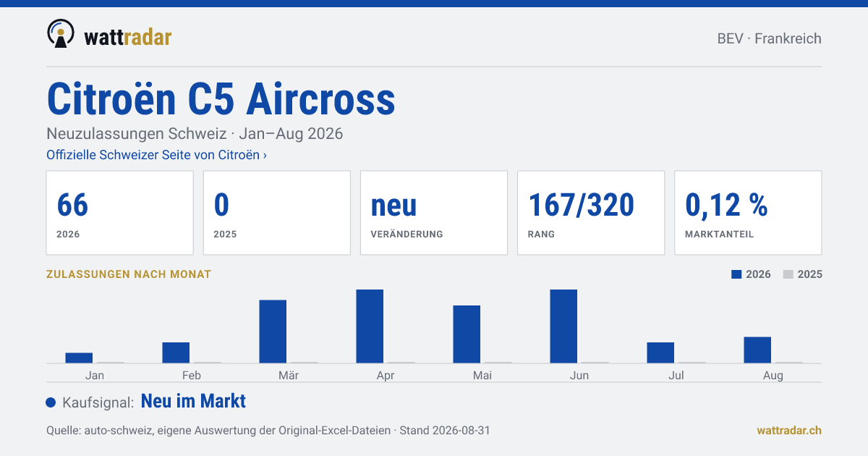Click the '2025' legend label text
This screenshot has height=456, width=868.
pyautogui.click(x=810, y=274)
